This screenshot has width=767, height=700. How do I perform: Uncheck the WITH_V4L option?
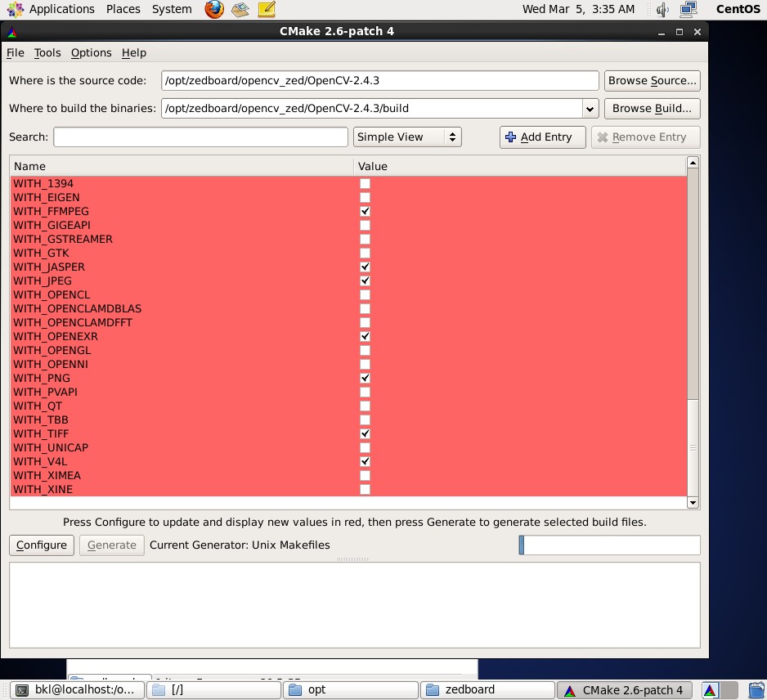(x=365, y=462)
